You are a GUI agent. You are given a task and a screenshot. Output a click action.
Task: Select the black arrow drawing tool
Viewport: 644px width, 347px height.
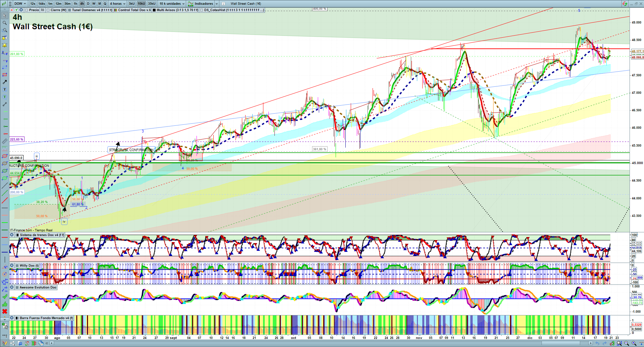pyautogui.click(x=5, y=82)
